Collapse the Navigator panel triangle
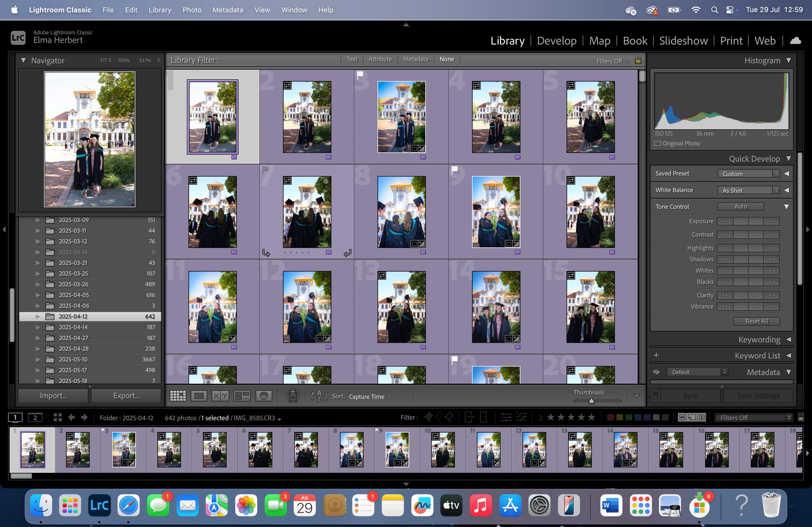 pyautogui.click(x=23, y=60)
